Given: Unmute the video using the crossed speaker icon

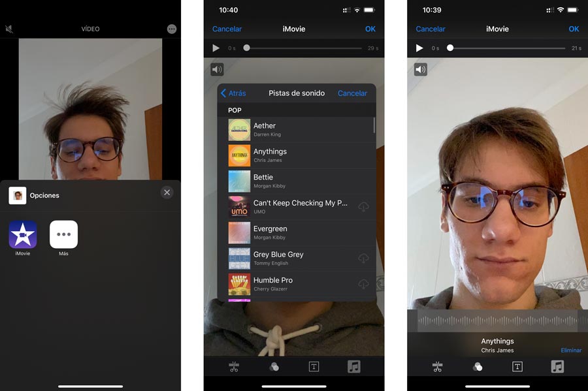Looking at the screenshot, I should [9, 29].
